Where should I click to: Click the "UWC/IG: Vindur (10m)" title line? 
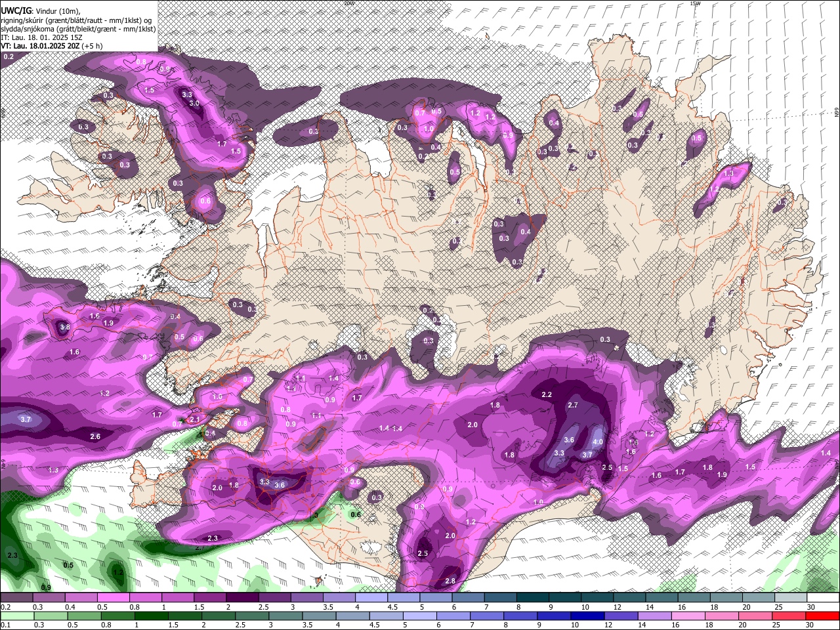[41, 10]
